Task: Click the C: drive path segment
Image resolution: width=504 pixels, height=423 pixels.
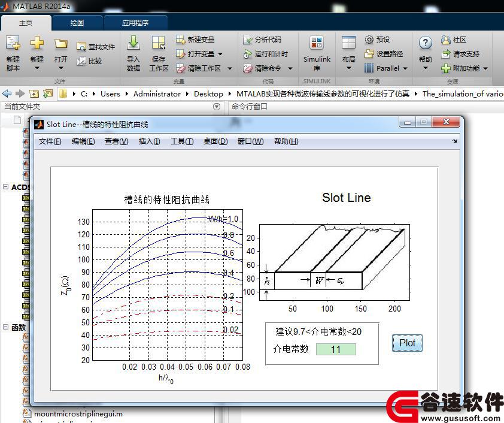Action: (84, 93)
